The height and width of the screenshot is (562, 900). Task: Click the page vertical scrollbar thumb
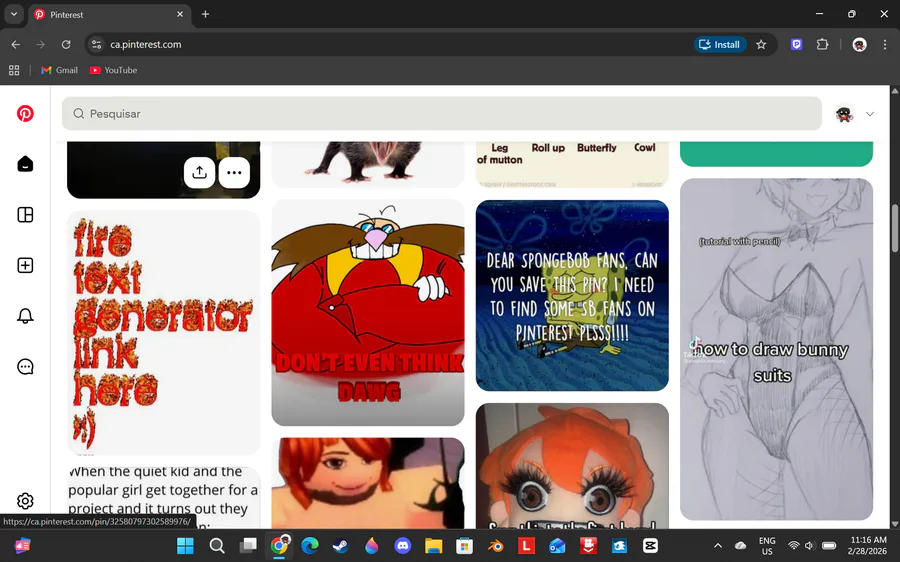(x=894, y=228)
